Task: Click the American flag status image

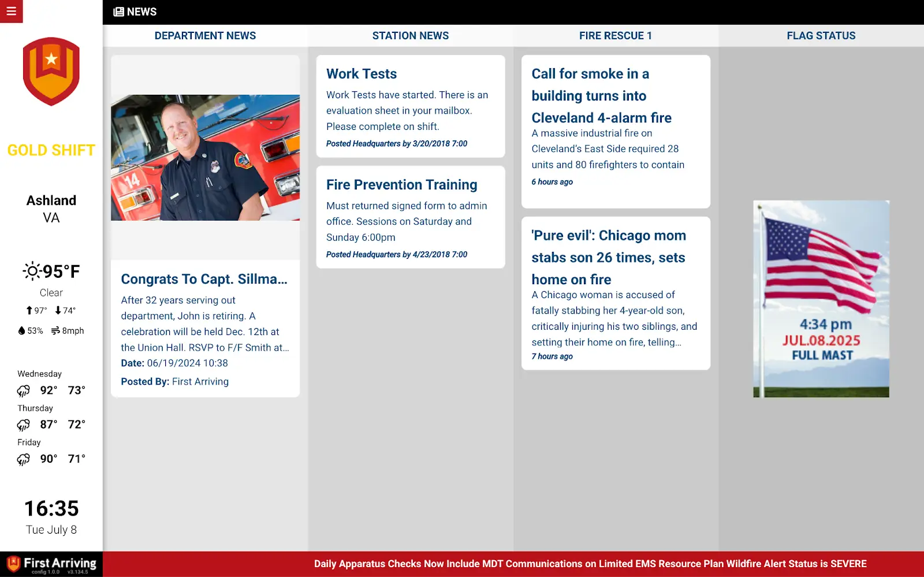Action: (821, 299)
